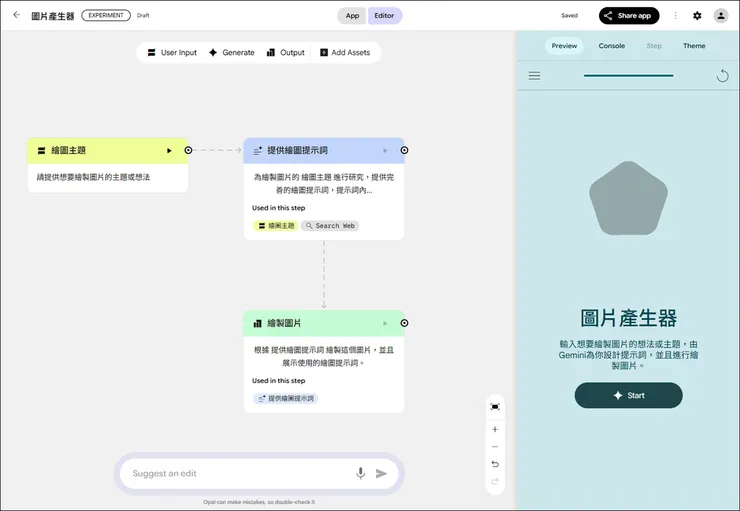The width and height of the screenshot is (740, 511).
Task: Select the 繪圖主題 node header
Action: click(108, 151)
